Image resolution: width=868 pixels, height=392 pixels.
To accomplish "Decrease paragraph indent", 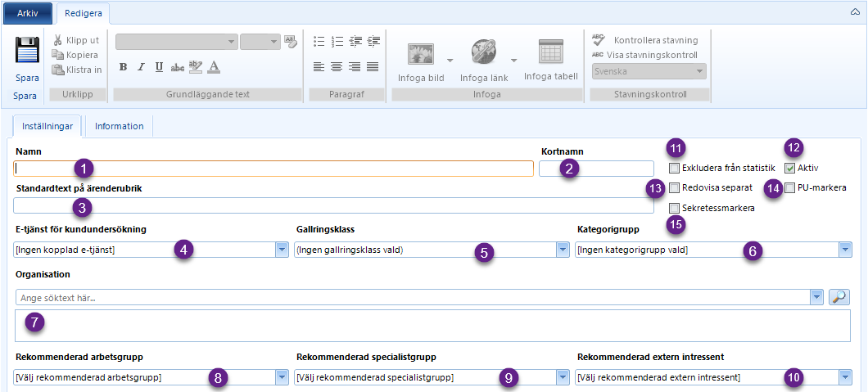I will point(355,41).
